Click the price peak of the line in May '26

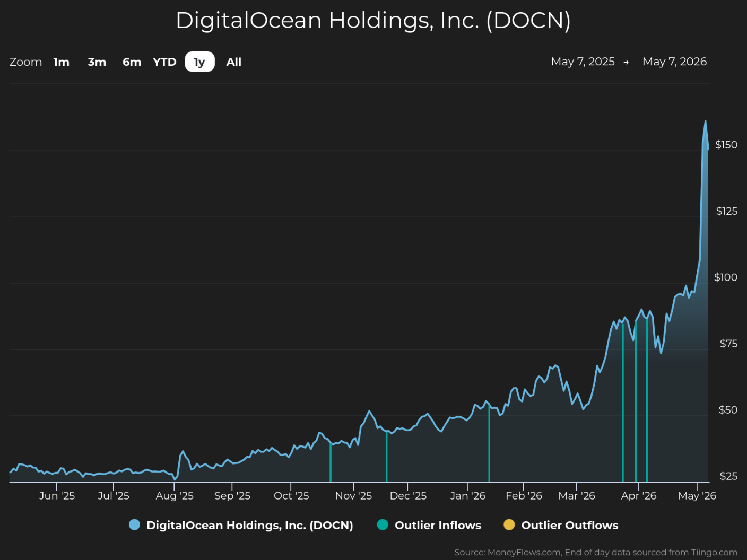[x=705, y=121]
